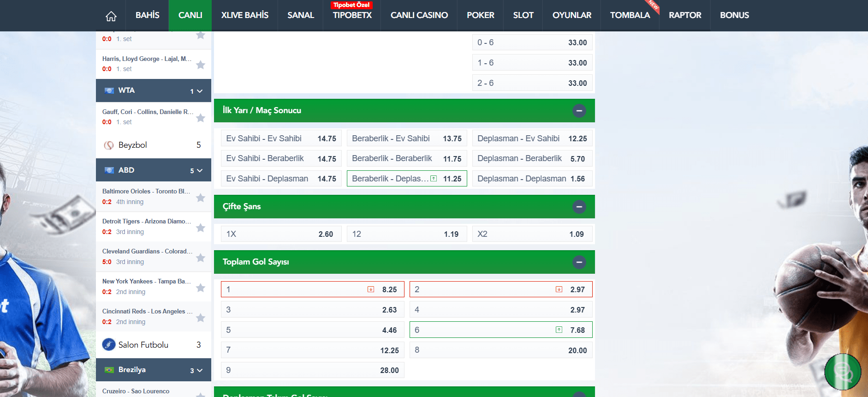Star the Cincinnati Reds match

(201, 318)
